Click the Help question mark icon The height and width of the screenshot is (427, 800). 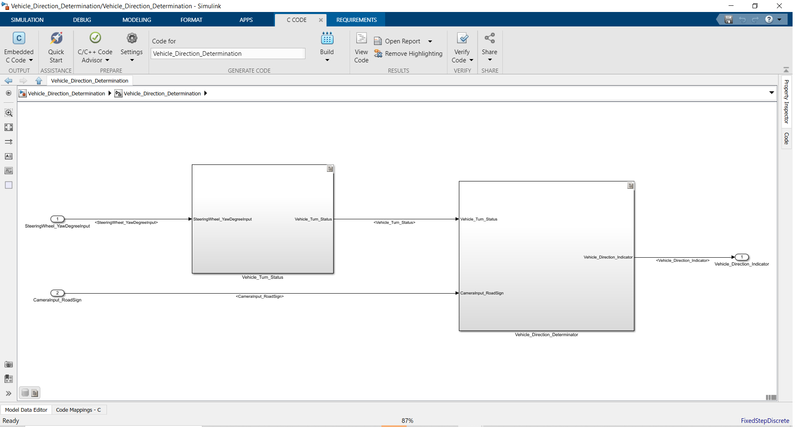(769, 20)
